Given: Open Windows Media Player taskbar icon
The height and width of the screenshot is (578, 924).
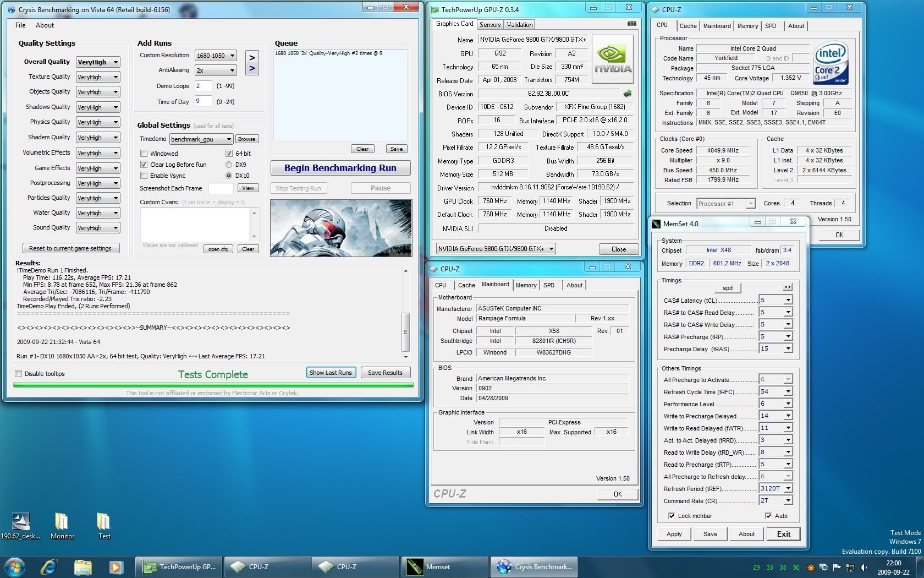Looking at the screenshot, I should (116, 566).
